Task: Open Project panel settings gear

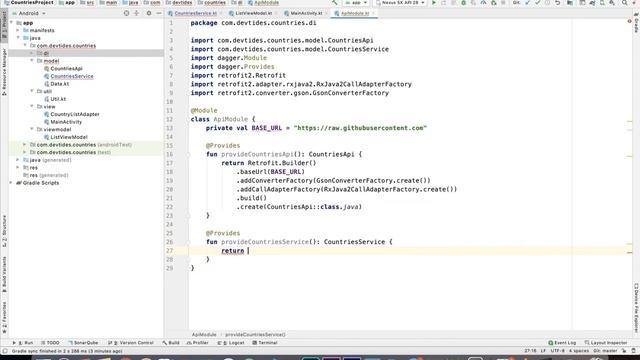Action: click(149, 13)
